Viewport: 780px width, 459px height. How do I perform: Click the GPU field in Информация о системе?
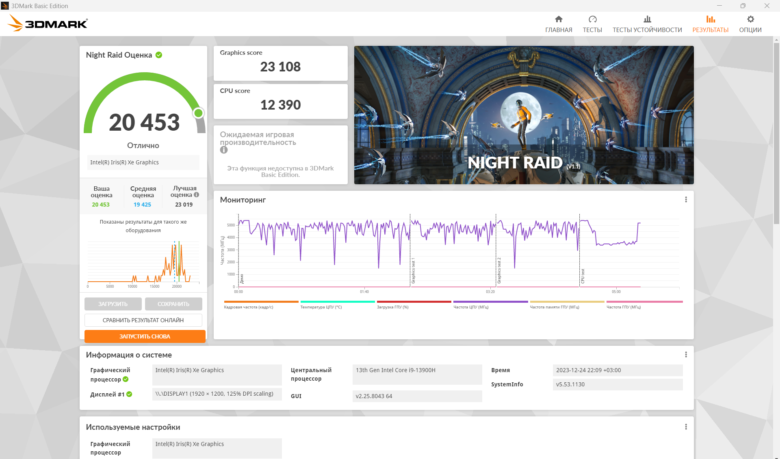pyautogui.click(x=216, y=374)
